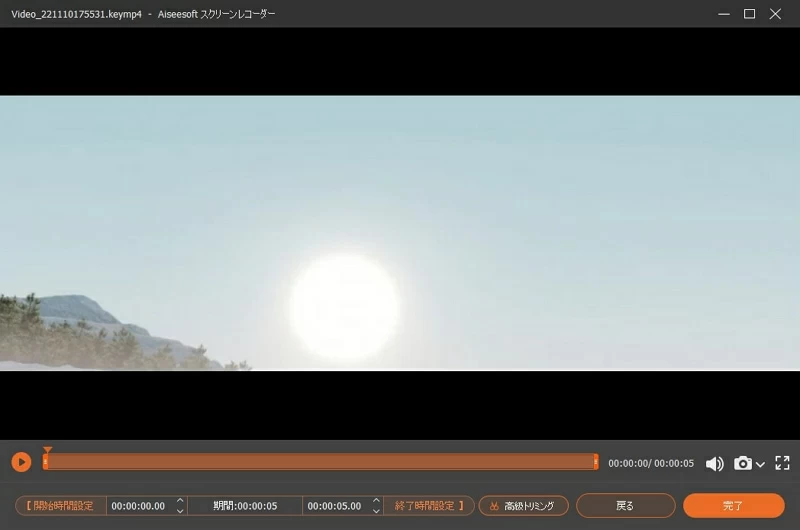Increase the start time value
800x530 pixels.
[180, 501]
